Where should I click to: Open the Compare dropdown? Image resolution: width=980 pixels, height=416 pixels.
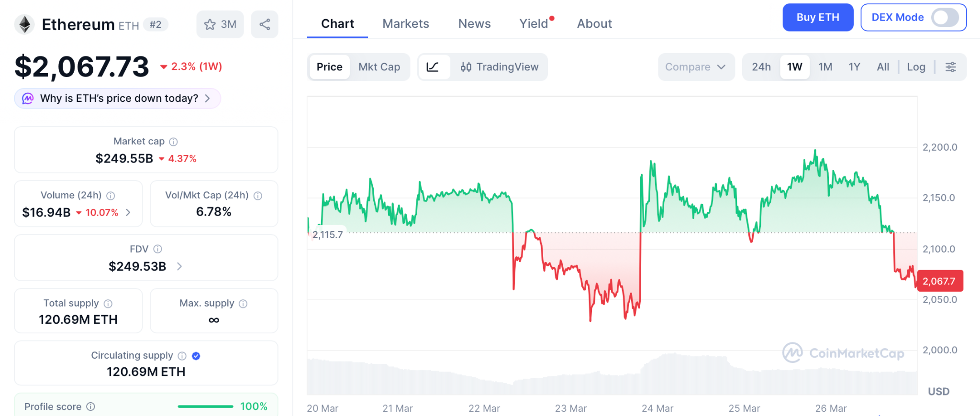pos(695,67)
